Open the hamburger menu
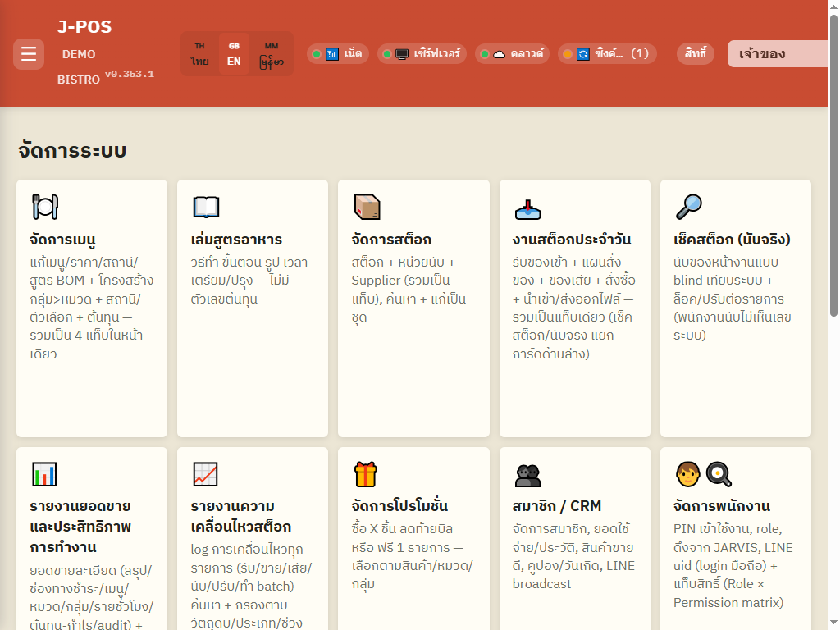This screenshot has height=630, width=840. coord(29,53)
